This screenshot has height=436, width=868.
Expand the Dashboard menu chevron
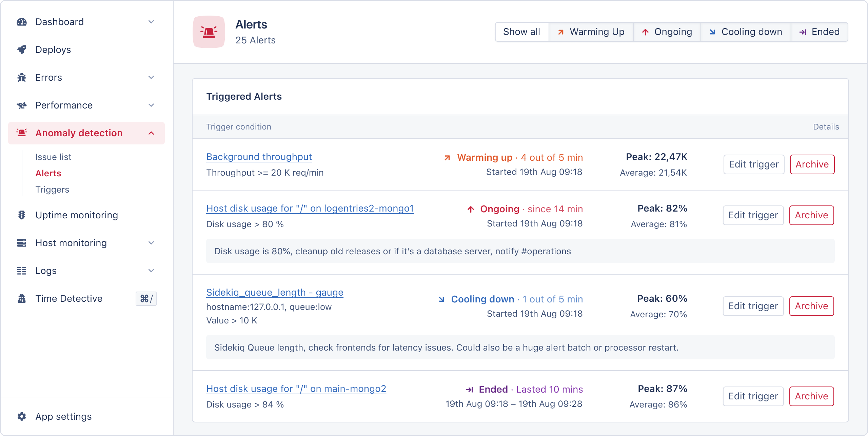pos(151,22)
